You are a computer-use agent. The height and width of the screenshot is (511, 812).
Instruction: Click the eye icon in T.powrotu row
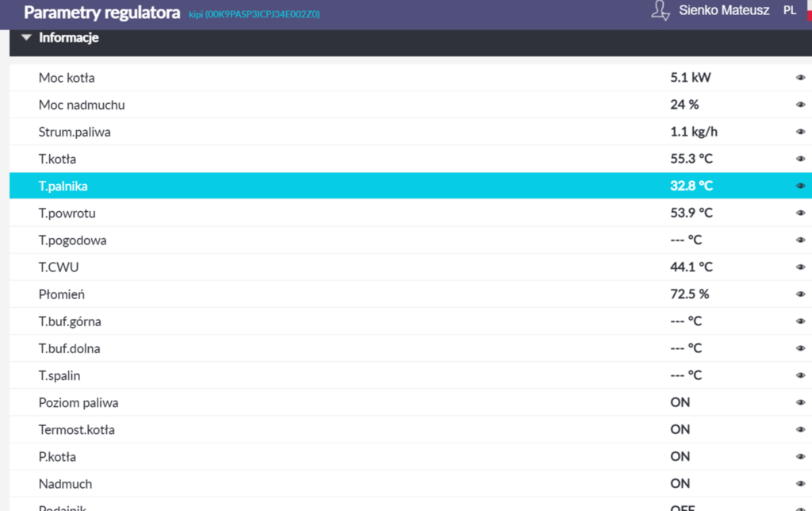[x=800, y=213]
